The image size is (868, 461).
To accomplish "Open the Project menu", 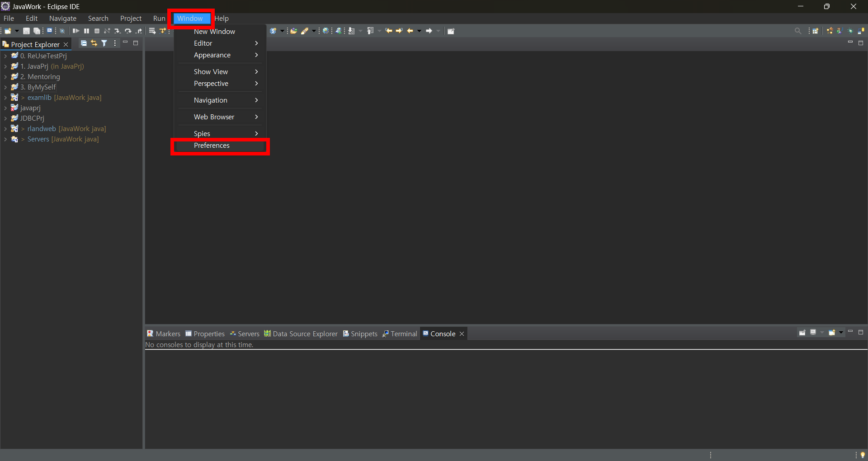I will [x=131, y=19].
